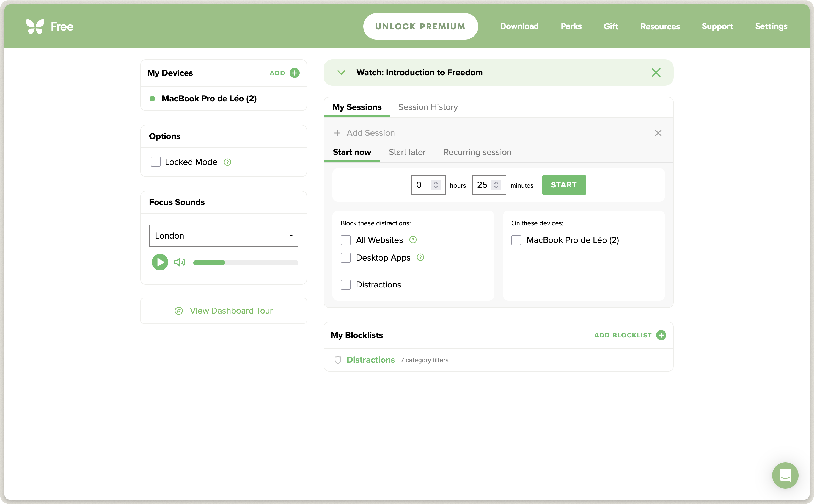
Task: Mute the focus sounds speaker icon
Action: point(180,262)
